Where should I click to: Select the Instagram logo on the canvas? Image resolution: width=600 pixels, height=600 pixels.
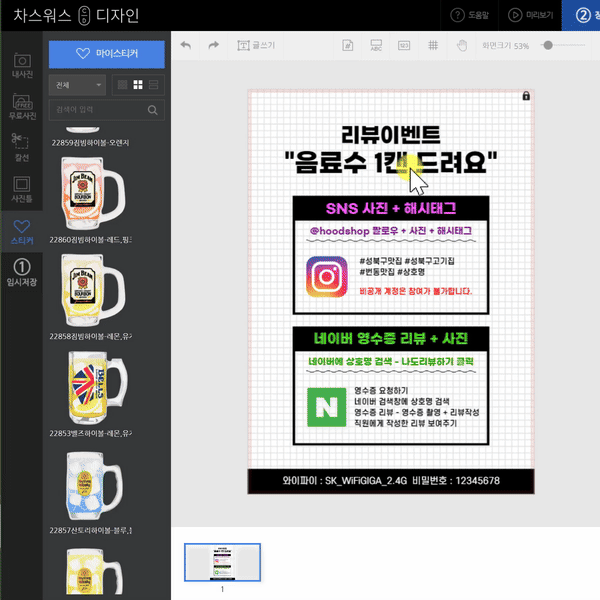327,277
